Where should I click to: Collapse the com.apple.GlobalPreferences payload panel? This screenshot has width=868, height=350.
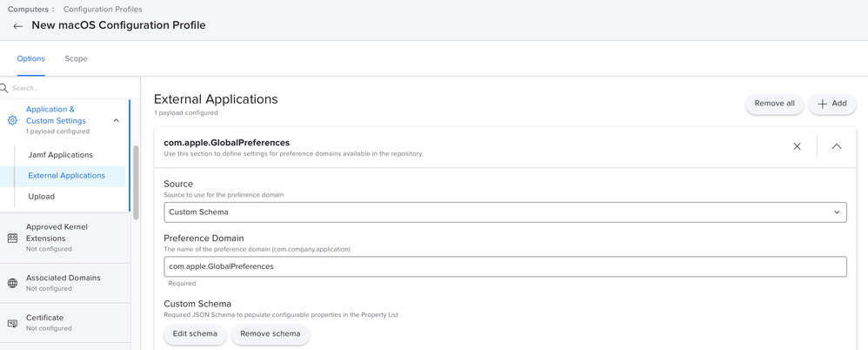coord(837,147)
